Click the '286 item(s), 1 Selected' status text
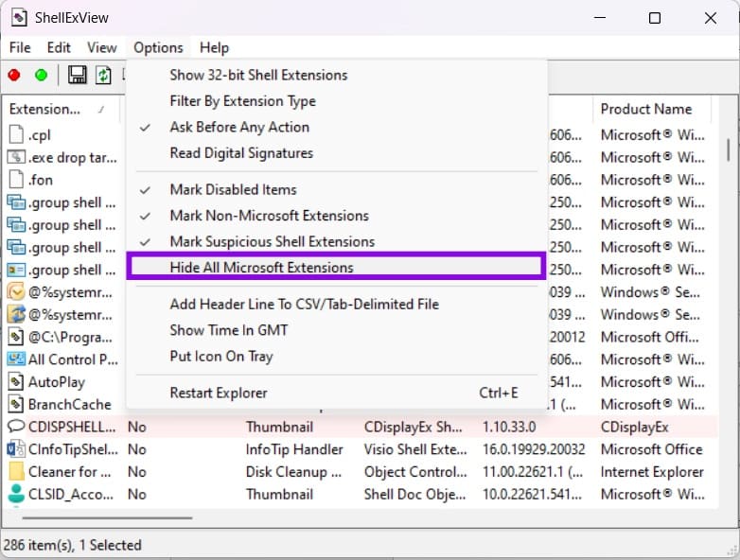 [72, 545]
